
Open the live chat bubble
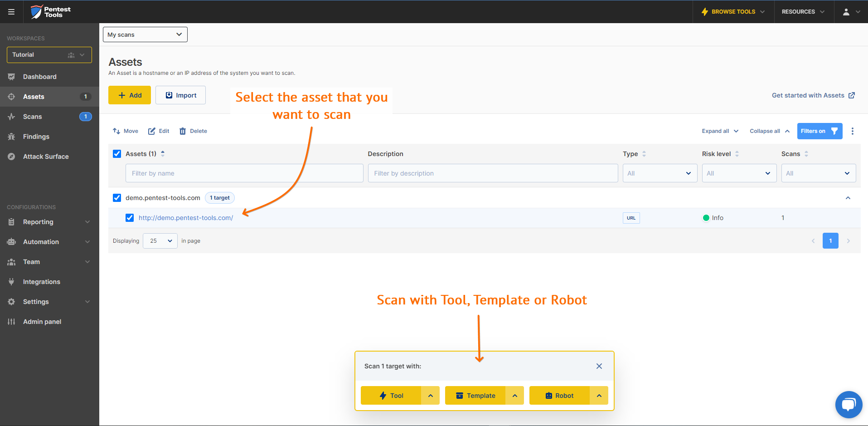pyautogui.click(x=849, y=404)
